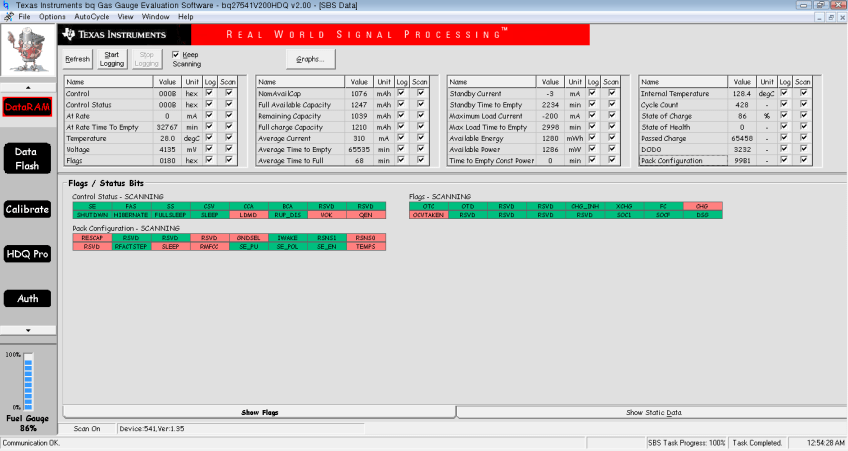
Task: Click the robot mascot logo image
Action: [27, 50]
